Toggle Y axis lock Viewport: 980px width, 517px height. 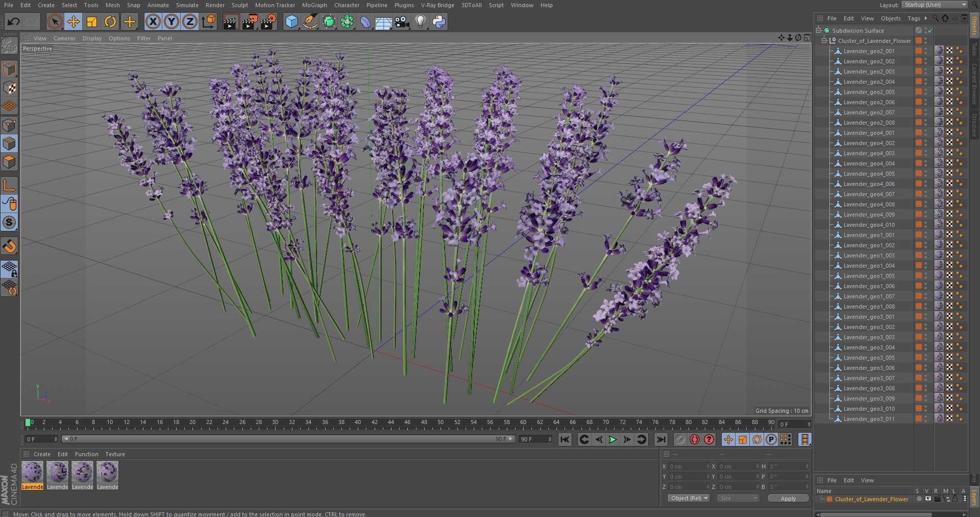click(171, 21)
